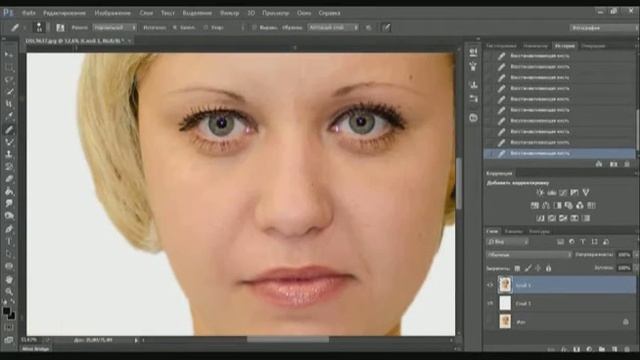Image resolution: width=640 pixels, height=360 pixels.
Task: Delete current state in History panel
Action: coord(627,164)
